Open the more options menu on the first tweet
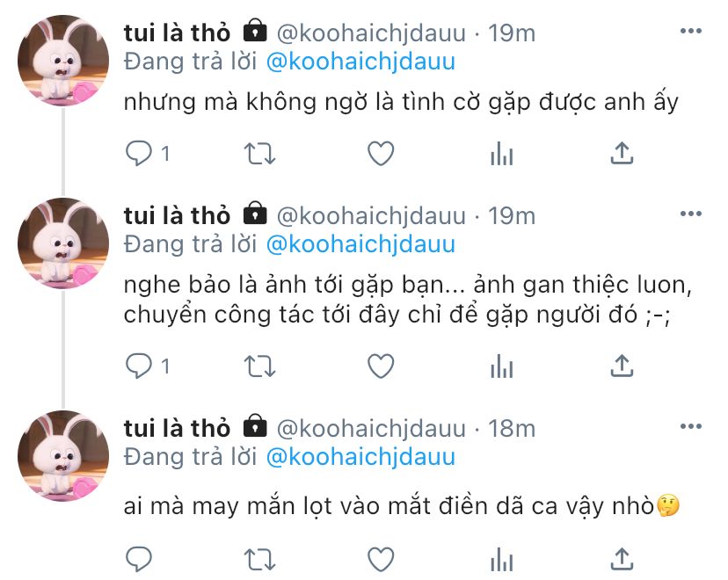This screenshot has height=580, width=728. pos(691,31)
